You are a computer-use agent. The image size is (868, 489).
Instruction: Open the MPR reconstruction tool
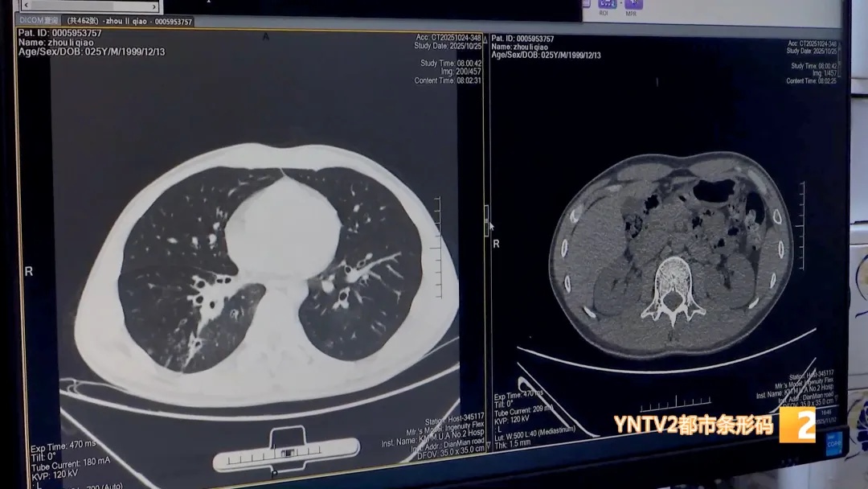631,7
